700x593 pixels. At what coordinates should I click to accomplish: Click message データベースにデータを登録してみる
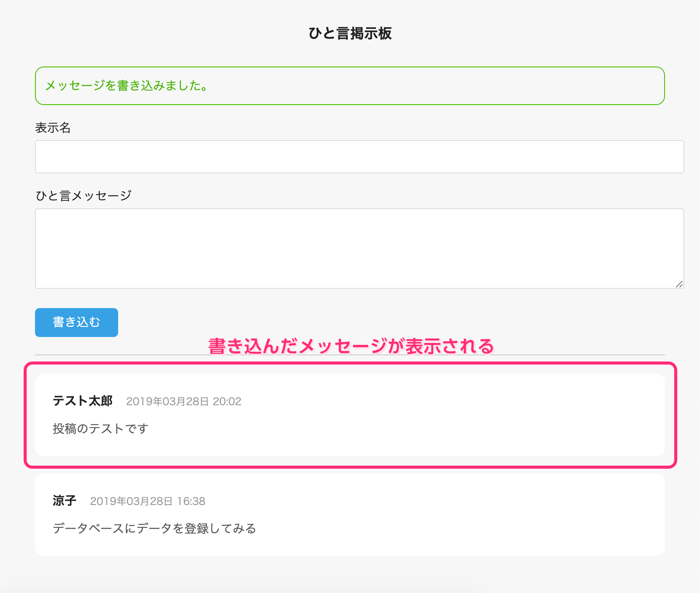pyautogui.click(x=154, y=528)
